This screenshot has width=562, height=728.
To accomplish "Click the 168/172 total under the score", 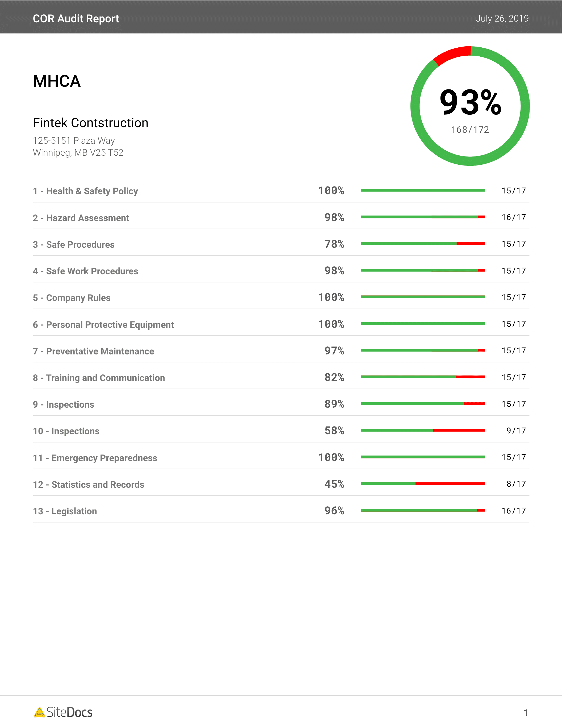I will [x=470, y=130].
